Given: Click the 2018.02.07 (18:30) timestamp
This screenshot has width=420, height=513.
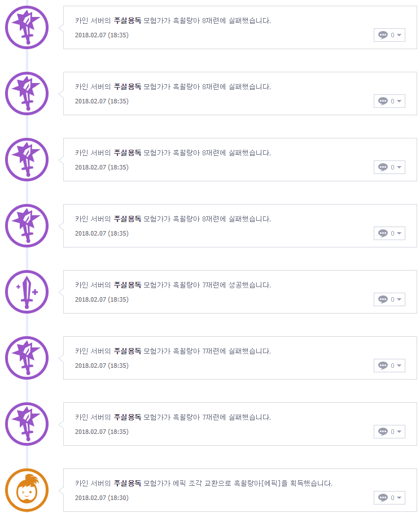Looking at the screenshot, I should 102,498.
